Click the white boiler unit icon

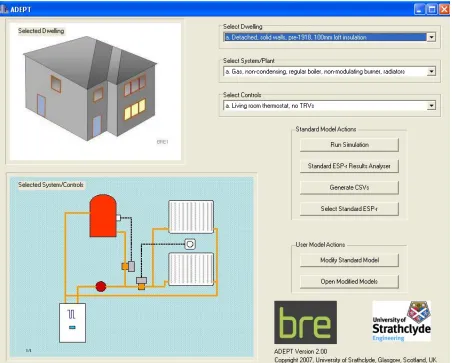click(72, 323)
